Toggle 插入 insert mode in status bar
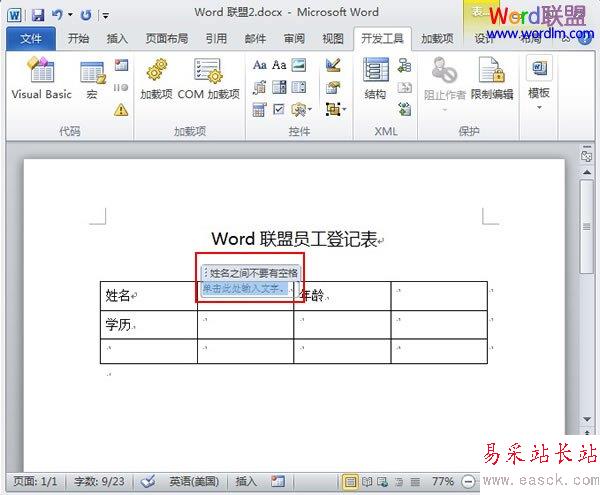Screen dimensions: 600x495 [x=246, y=481]
